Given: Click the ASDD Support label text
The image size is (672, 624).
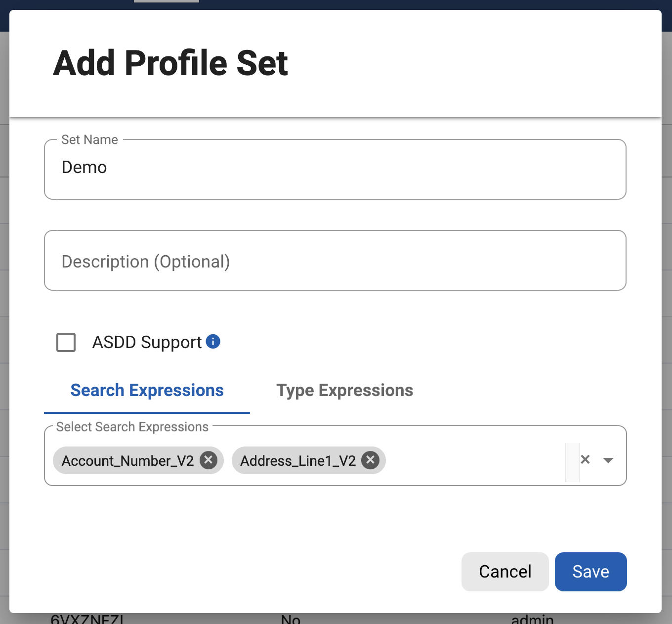Looking at the screenshot, I should (147, 342).
